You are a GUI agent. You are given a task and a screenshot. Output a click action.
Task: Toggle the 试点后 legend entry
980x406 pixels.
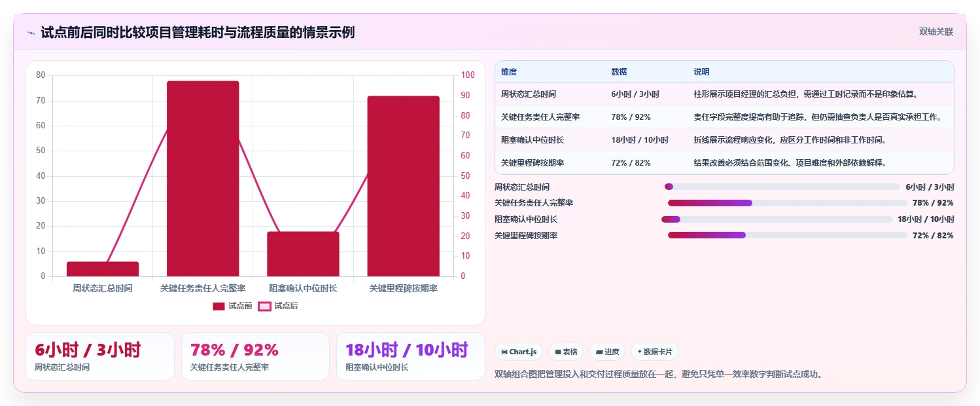pyautogui.click(x=278, y=306)
